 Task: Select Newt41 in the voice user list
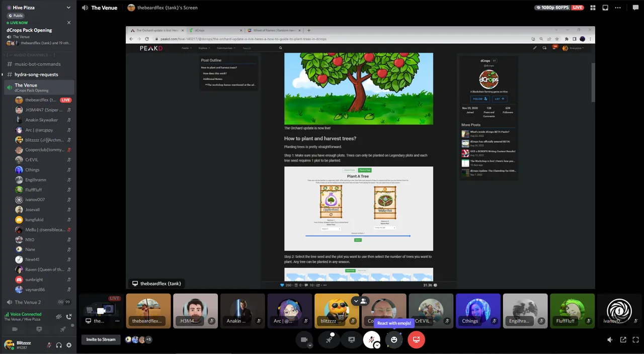(43, 259)
